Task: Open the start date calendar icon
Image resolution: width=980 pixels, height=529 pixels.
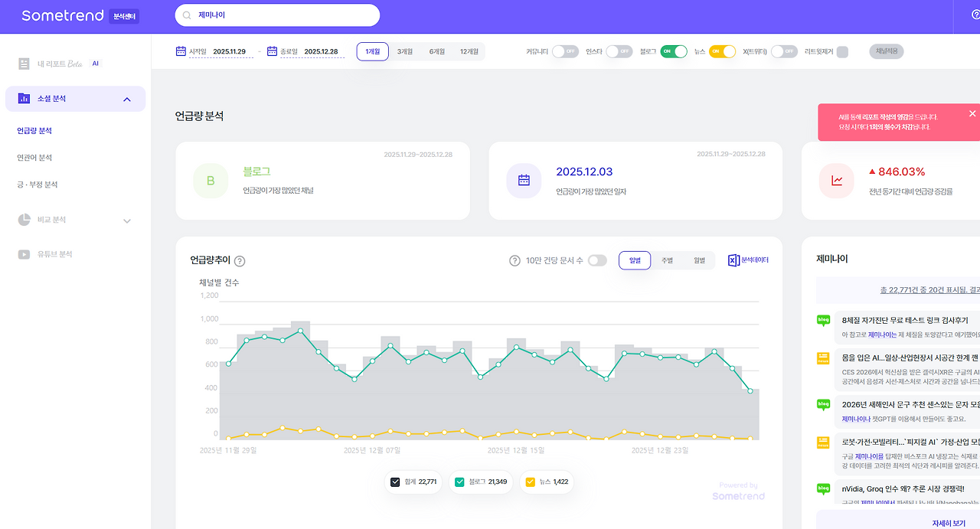Action: (181, 51)
